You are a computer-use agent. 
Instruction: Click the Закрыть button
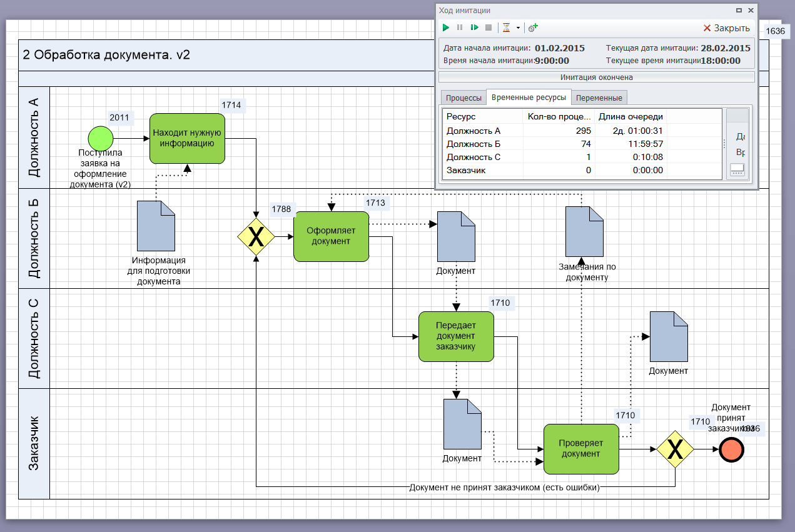pyautogui.click(x=726, y=28)
